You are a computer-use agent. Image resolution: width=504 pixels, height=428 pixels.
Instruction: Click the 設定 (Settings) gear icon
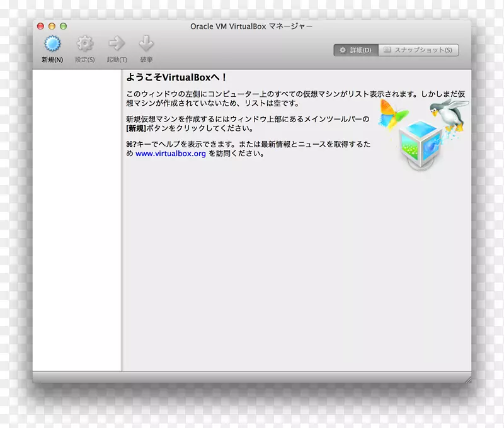84,43
